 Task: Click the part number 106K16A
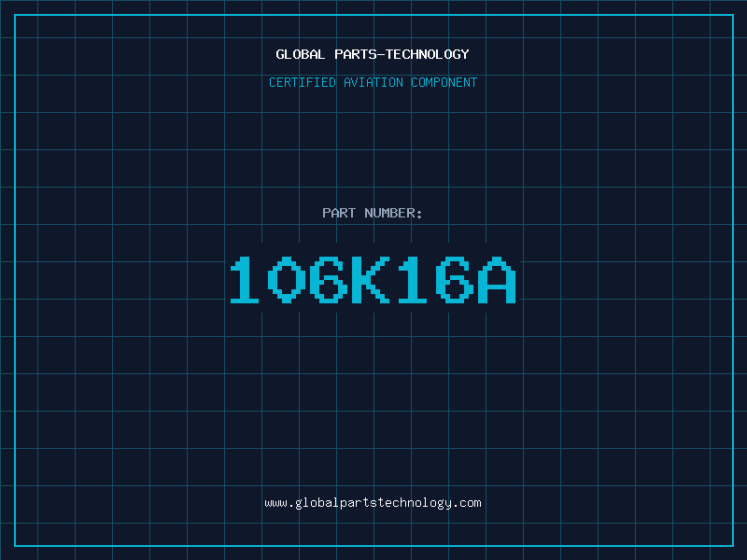[x=373, y=279]
